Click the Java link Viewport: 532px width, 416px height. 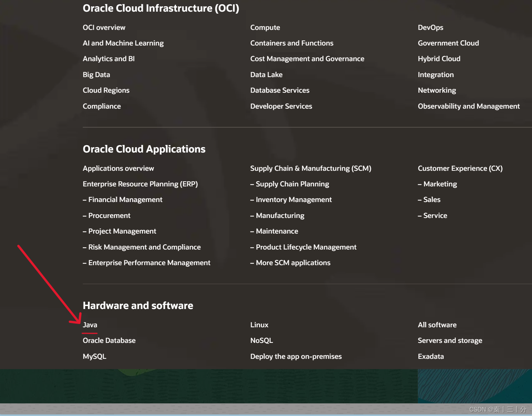coord(90,325)
